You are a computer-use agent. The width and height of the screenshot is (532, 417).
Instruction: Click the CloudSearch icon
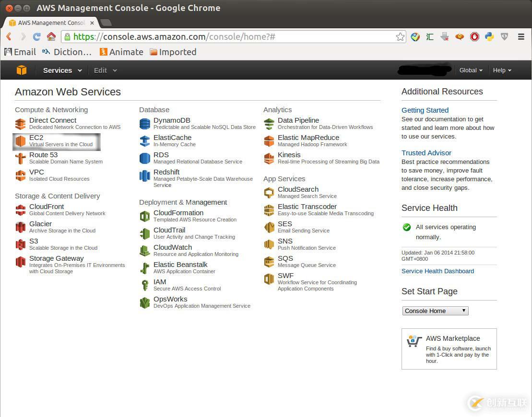pyautogui.click(x=269, y=193)
